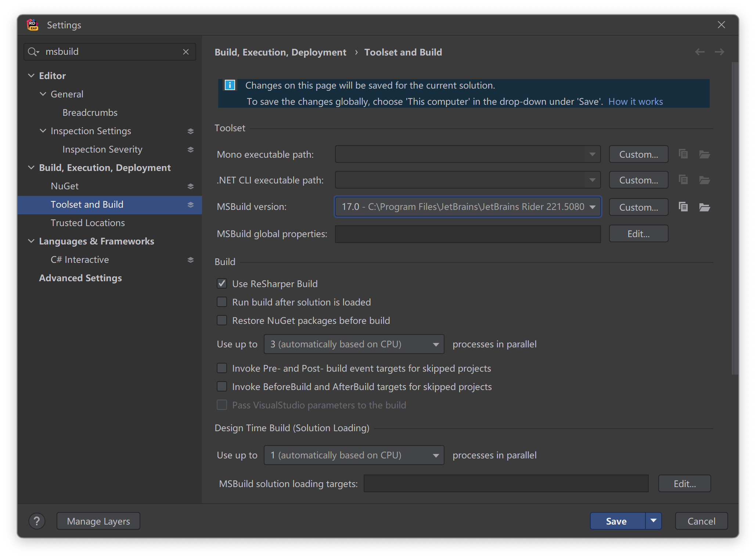Click MSBuild solution loading targets field
The image size is (756, 558).
(506, 483)
